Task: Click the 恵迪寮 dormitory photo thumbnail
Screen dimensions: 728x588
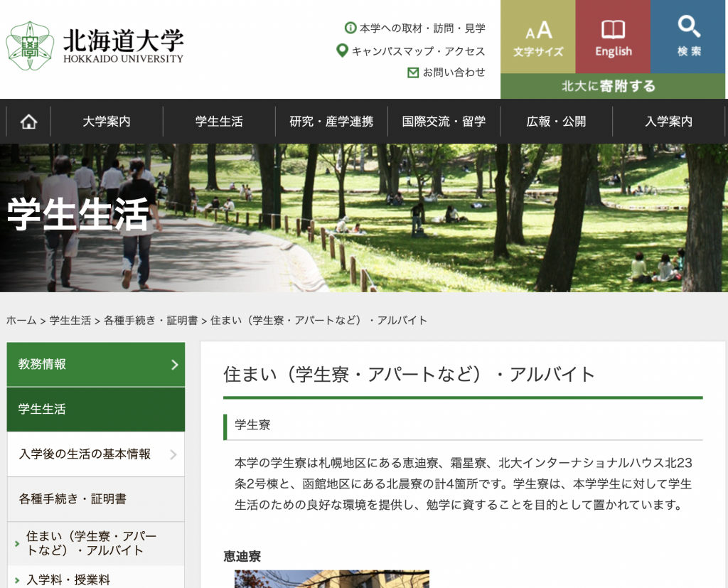Action: [x=332, y=579]
